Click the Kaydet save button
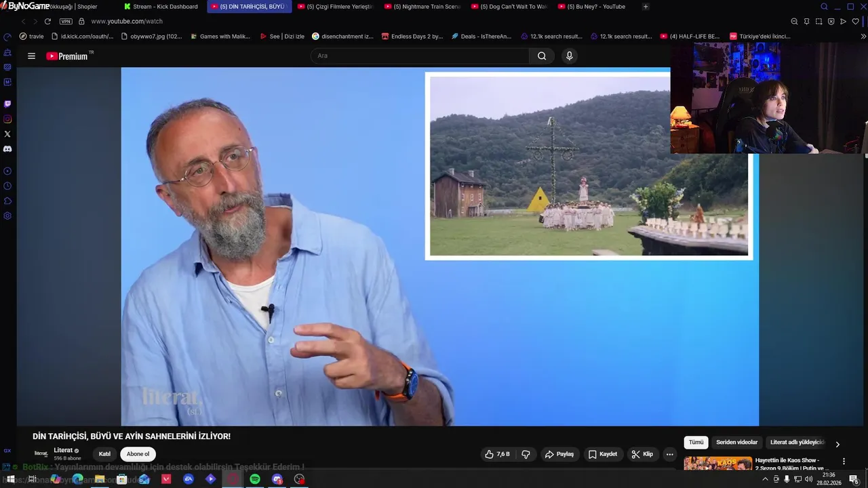The height and width of the screenshot is (488, 868). 603,454
